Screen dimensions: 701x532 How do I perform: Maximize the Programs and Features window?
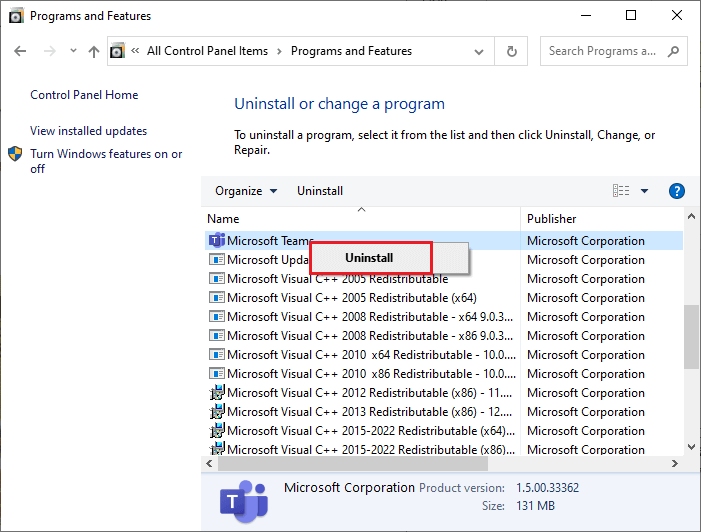click(631, 16)
